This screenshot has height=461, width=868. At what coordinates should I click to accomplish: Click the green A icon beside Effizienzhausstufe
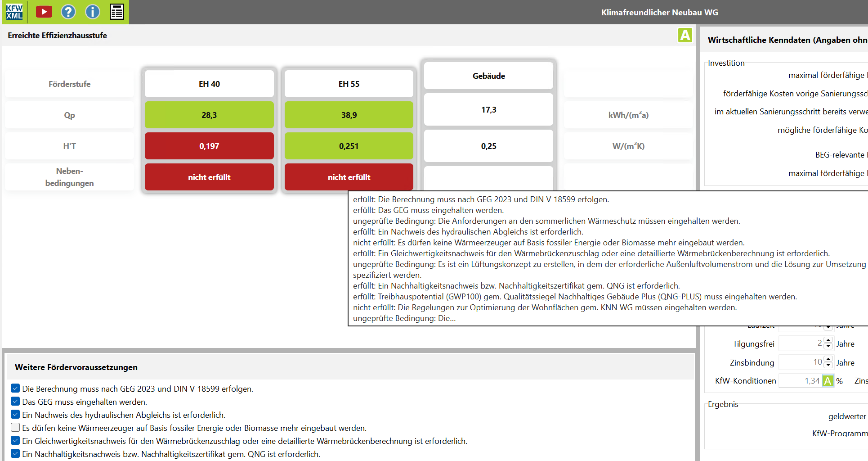coord(685,35)
